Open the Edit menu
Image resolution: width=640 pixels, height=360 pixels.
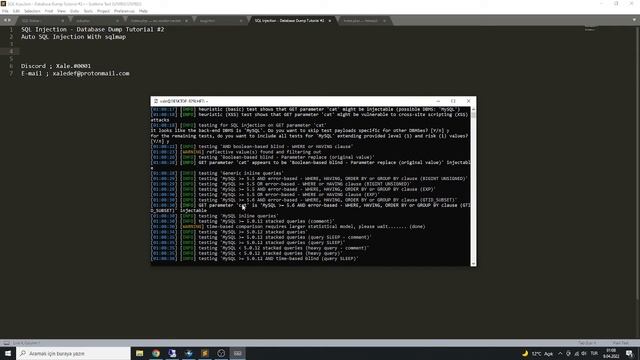(x=16, y=11)
